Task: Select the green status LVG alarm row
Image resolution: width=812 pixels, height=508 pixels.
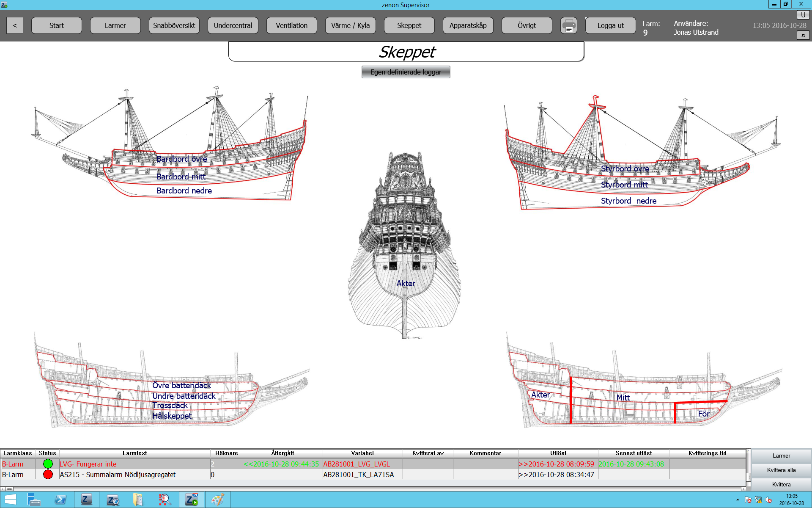Action: tap(134, 464)
